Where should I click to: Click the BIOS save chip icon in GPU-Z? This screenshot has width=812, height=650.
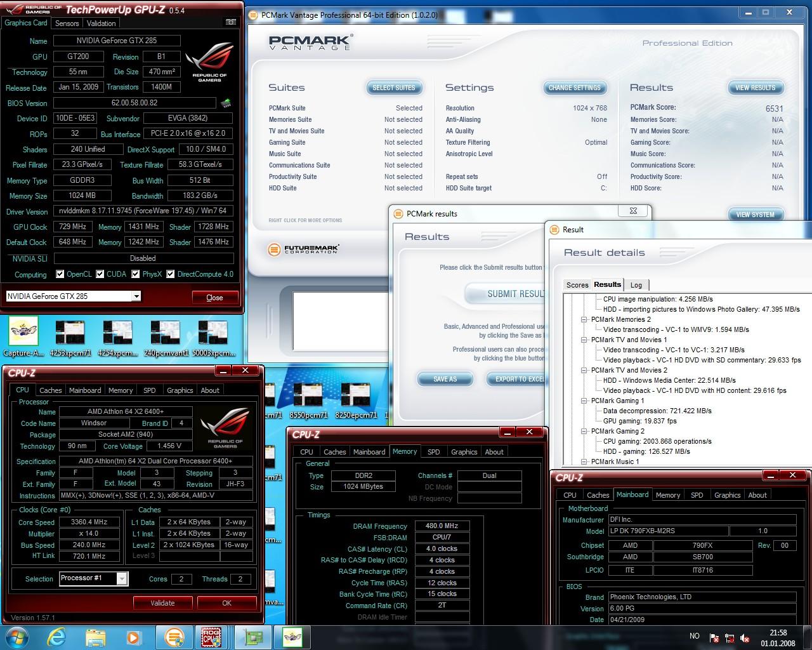point(226,103)
